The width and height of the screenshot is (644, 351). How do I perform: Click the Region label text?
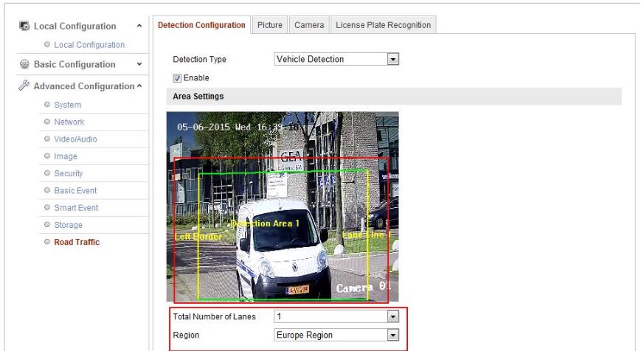pyautogui.click(x=186, y=335)
